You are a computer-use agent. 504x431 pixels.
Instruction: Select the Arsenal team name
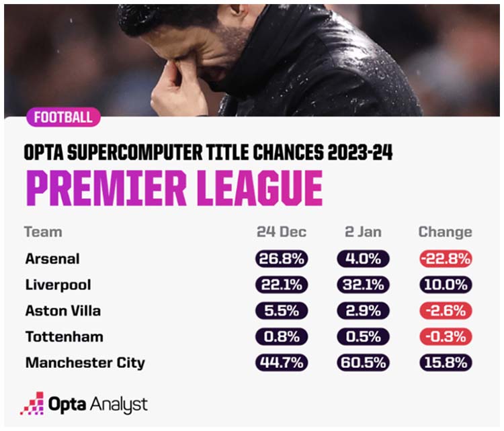pyautogui.click(x=52, y=259)
